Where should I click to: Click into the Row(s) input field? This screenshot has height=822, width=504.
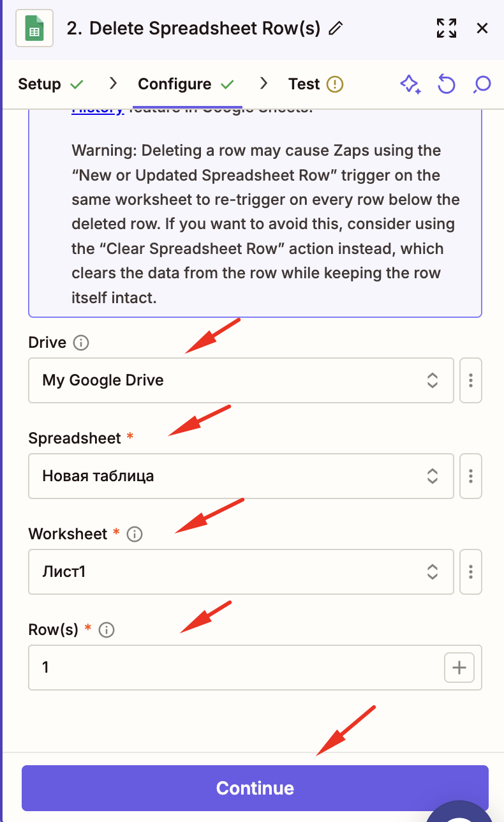(x=236, y=668)
